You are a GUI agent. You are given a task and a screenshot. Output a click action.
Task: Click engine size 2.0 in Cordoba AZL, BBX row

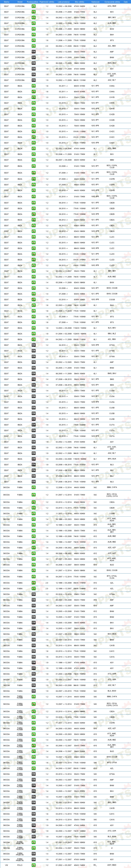[x=47, y=46]
